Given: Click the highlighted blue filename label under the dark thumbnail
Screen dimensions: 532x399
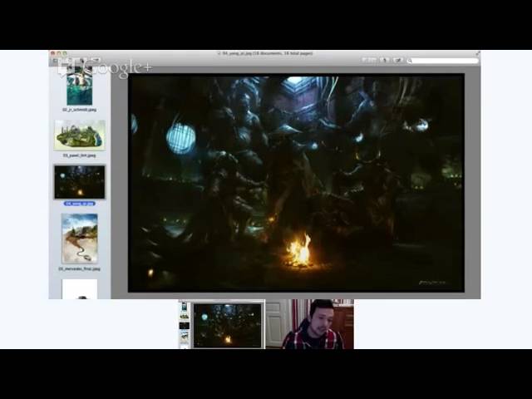Looking at the screenshot, I should click(x=80, y=204).
